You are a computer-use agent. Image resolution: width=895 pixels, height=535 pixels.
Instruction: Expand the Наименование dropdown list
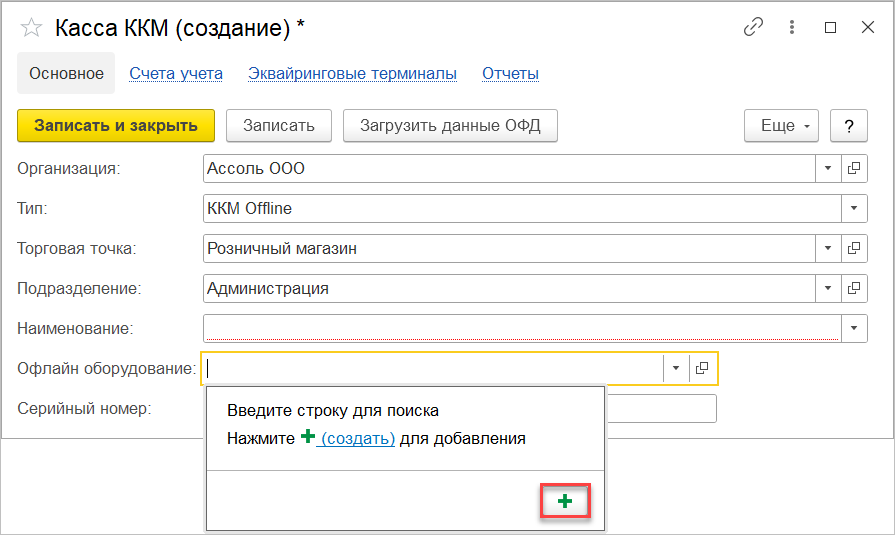[854, 328]
